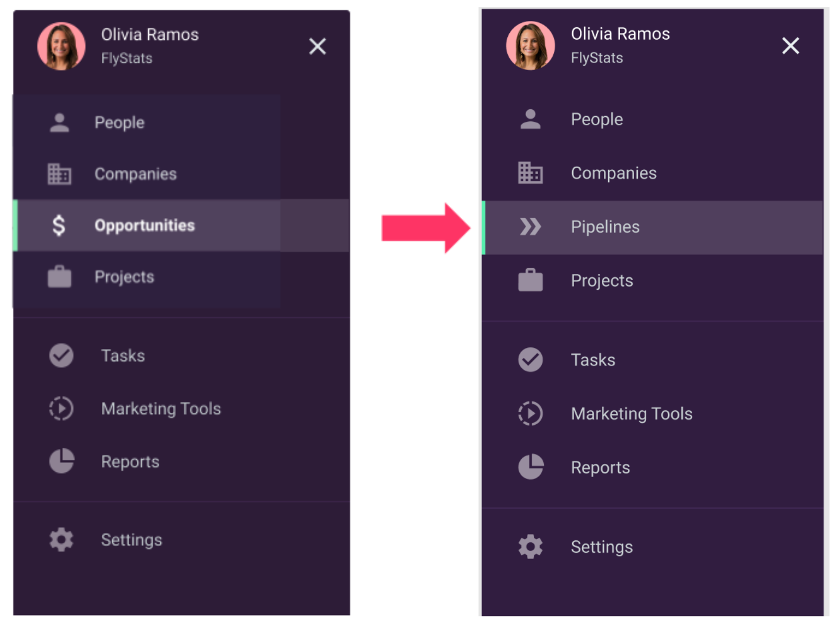Close the left navigation menu
840x627 pixels.
(317, 47)
